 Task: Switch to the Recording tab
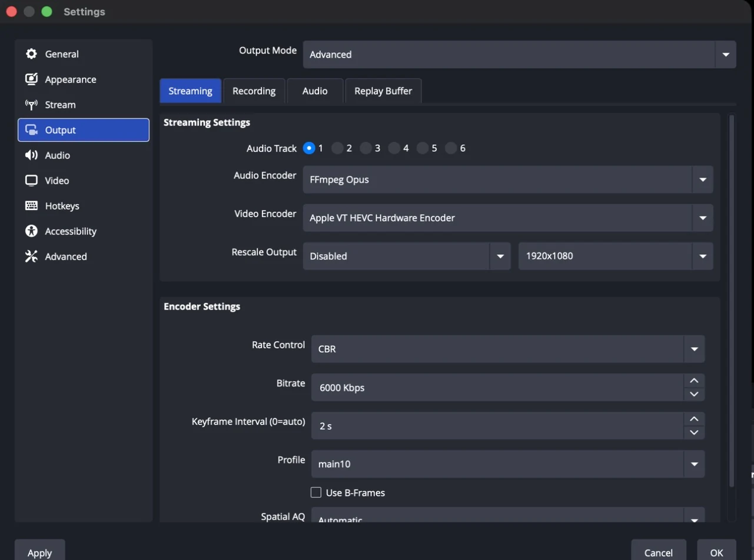[254, 91]
